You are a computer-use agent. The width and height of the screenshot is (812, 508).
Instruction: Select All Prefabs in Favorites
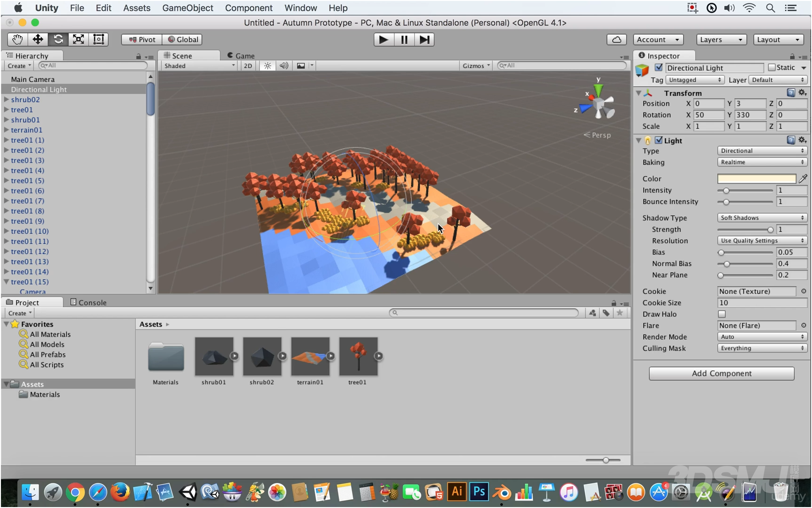[x=48, y=354]
